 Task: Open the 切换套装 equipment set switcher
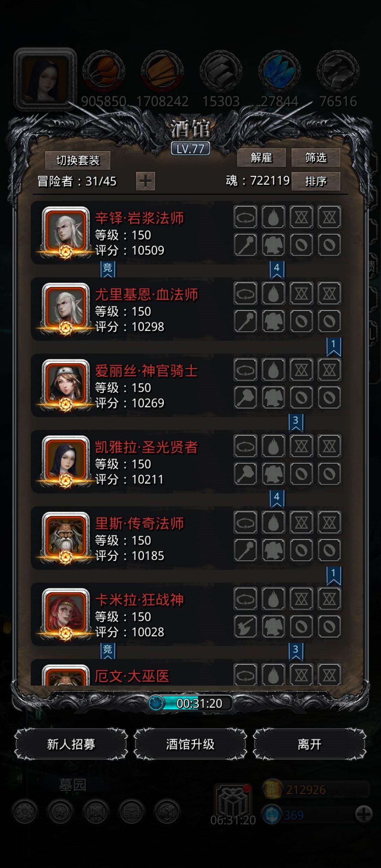click(x=78, y=161)
